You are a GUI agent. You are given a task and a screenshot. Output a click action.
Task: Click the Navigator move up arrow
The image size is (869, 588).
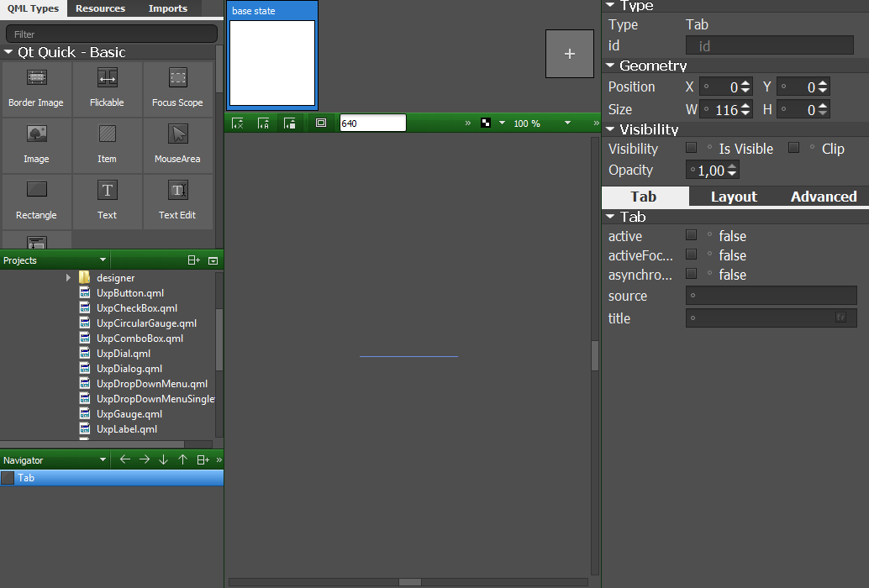pos(182,460)
